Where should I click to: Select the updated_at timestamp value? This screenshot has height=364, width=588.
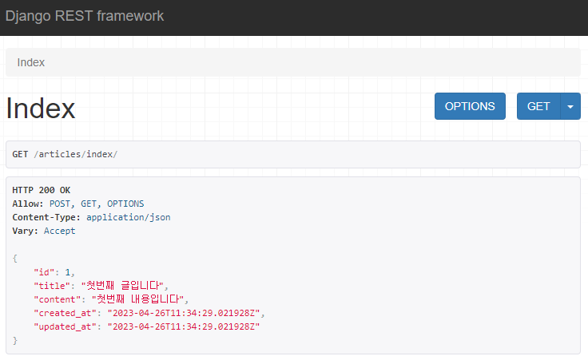[x=184, y=326]
